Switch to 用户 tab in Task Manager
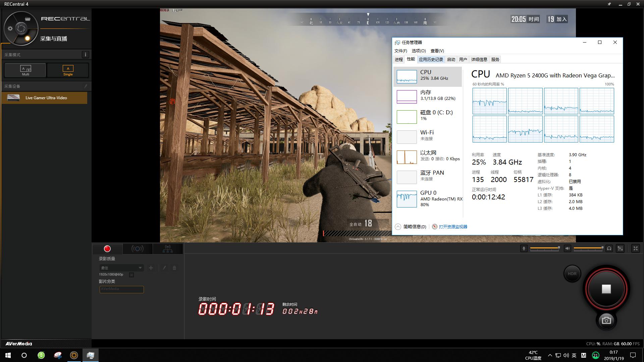 pos(463,60)
